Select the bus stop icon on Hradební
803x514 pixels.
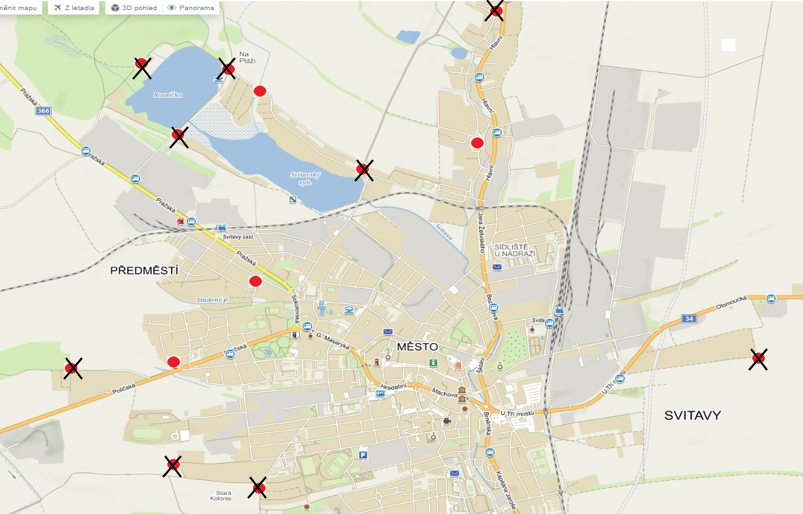(x=380, y=393)
